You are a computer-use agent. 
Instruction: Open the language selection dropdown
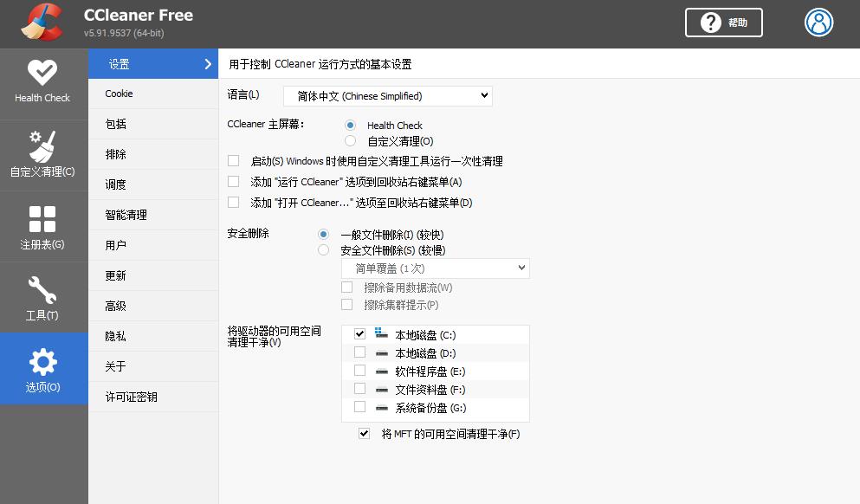click(x=386, y=96)
